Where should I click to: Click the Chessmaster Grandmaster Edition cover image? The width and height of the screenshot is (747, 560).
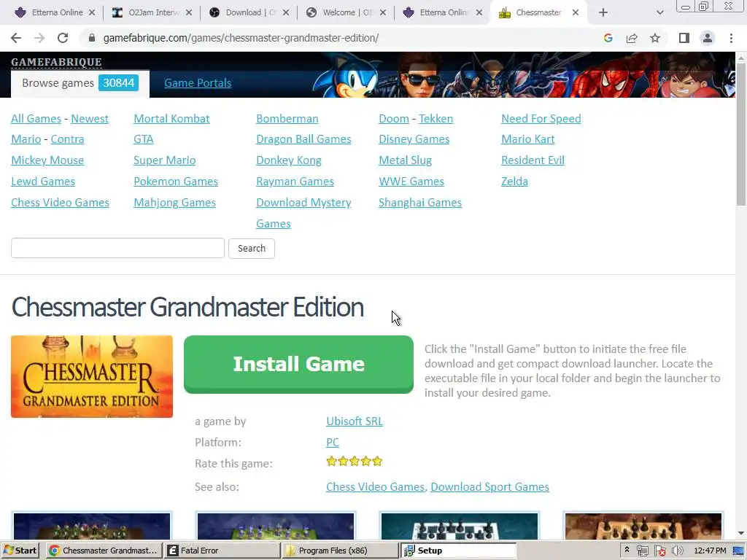tap(92, 377)
